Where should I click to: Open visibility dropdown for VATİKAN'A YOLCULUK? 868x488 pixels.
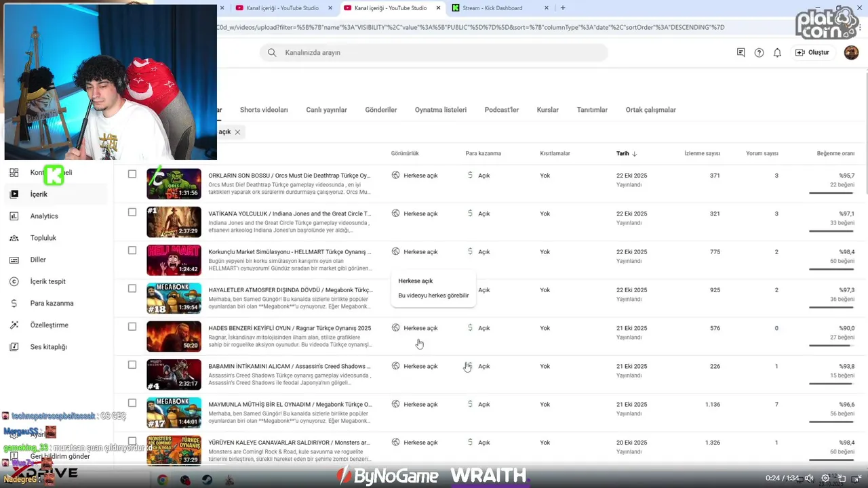click(x=414, y=213)
